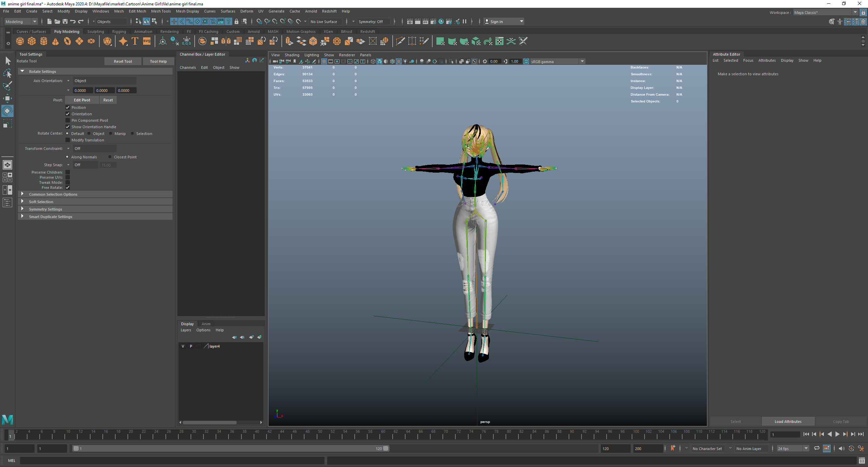Click the layer editor horizontal scrollbar
This screenshot has height=467, width=868.
[210, 422]
